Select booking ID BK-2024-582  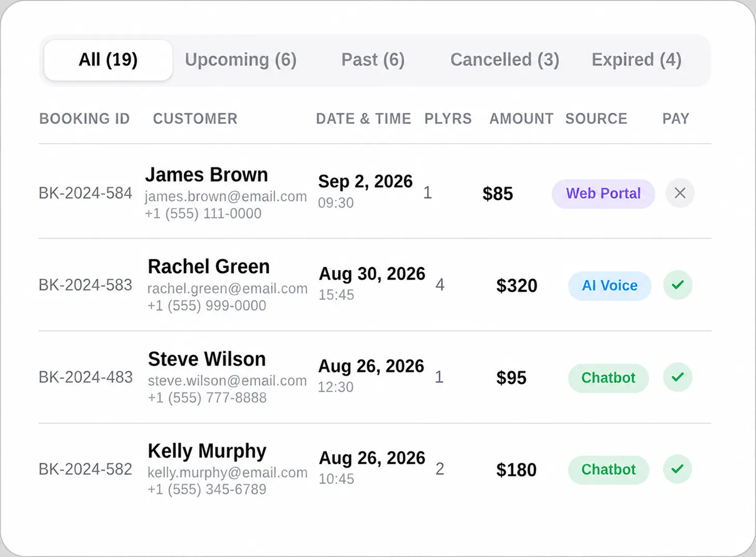[85, 470]
